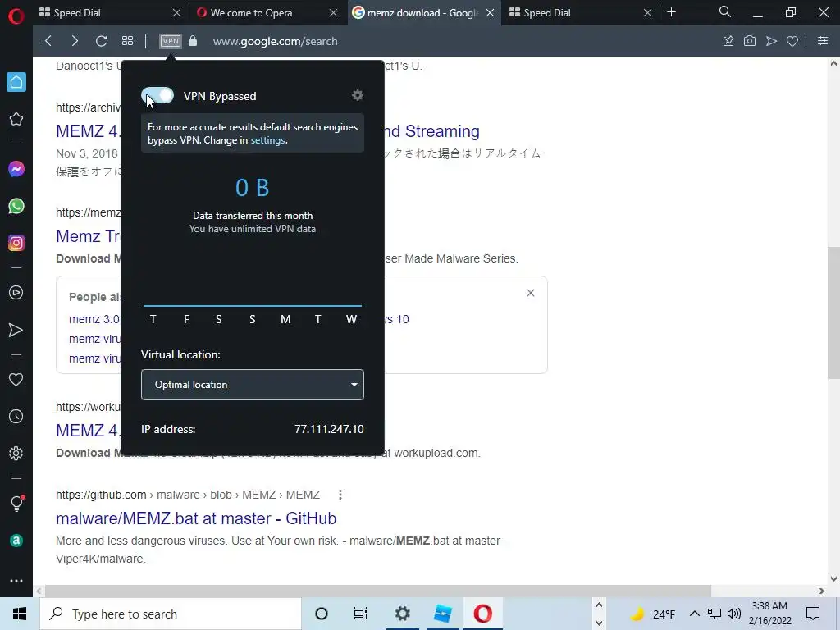Open the Player icon in sidebar

tap(16, 293)
